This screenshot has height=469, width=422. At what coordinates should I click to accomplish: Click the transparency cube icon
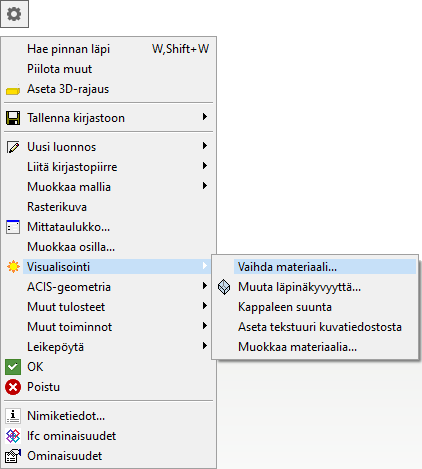click(x=224, y=287)
